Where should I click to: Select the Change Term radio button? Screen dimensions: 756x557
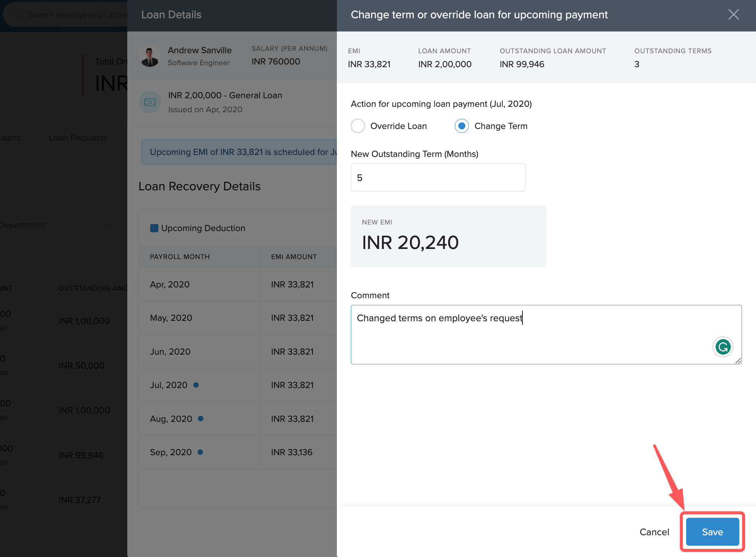[461, 126]
